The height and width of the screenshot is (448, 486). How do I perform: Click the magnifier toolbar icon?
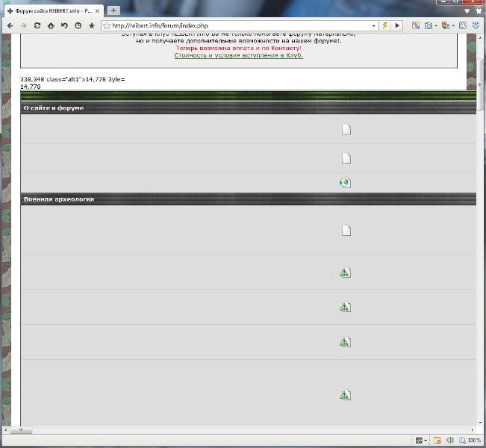pos(462,25)
